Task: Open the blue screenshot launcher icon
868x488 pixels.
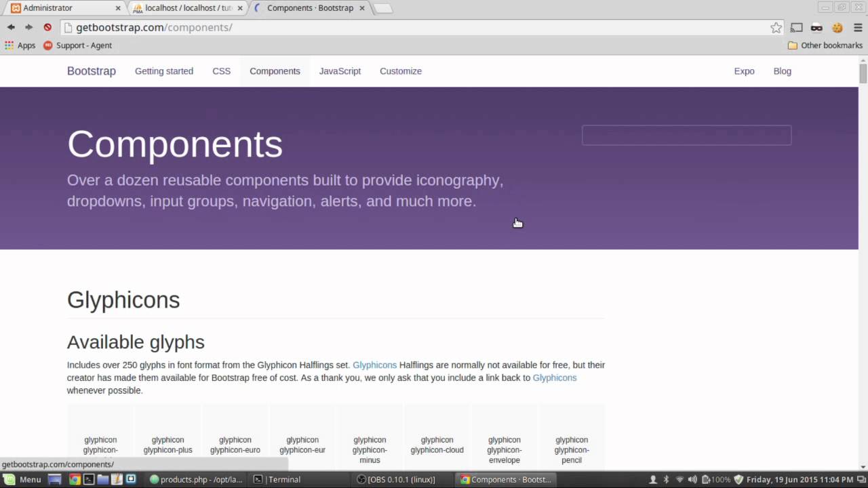Action: 131,479
